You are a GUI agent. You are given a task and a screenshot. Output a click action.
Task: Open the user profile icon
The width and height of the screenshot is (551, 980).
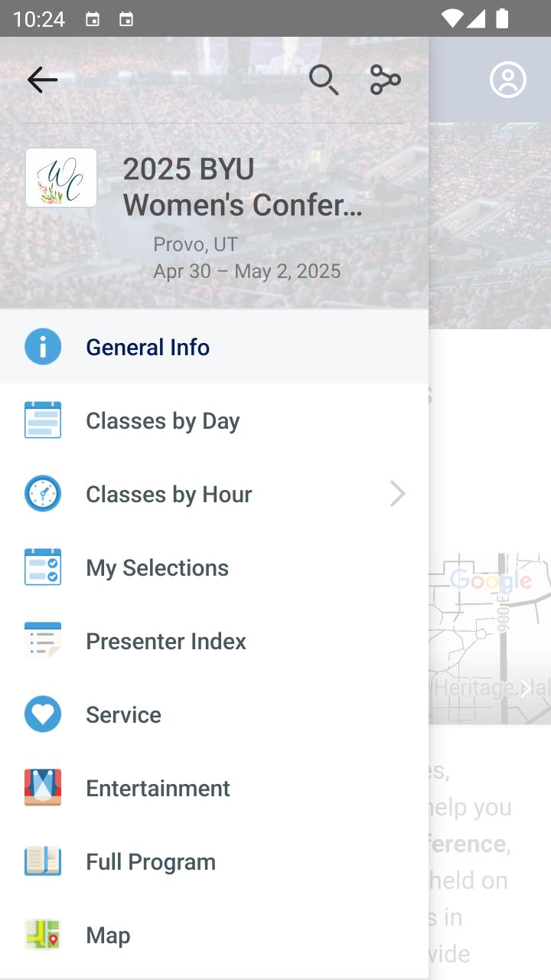tap(508, 80)
